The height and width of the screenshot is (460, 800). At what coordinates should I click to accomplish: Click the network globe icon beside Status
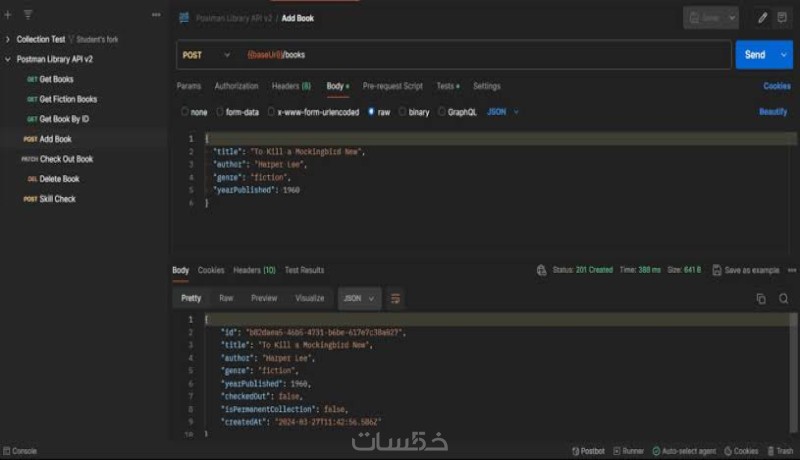(x=541, y=270)
